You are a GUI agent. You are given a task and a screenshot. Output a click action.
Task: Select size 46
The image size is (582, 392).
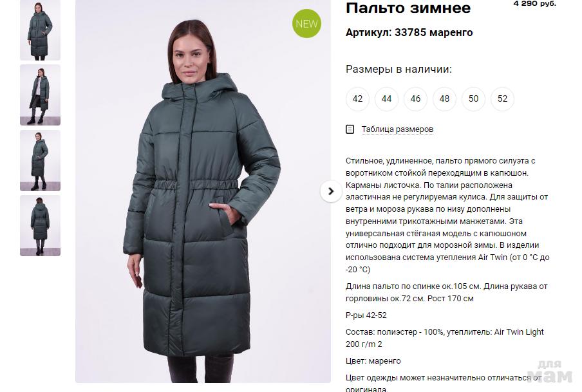click(415, 98)
